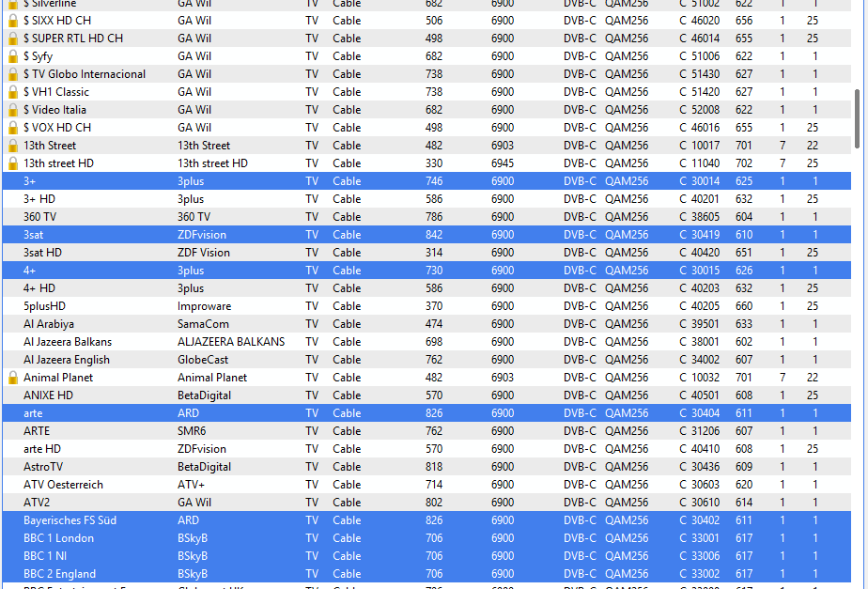Select the Al Jazeera Balkans channel
Image resolution: width=868 pixels, height=589 pixels.
[68, 342]
